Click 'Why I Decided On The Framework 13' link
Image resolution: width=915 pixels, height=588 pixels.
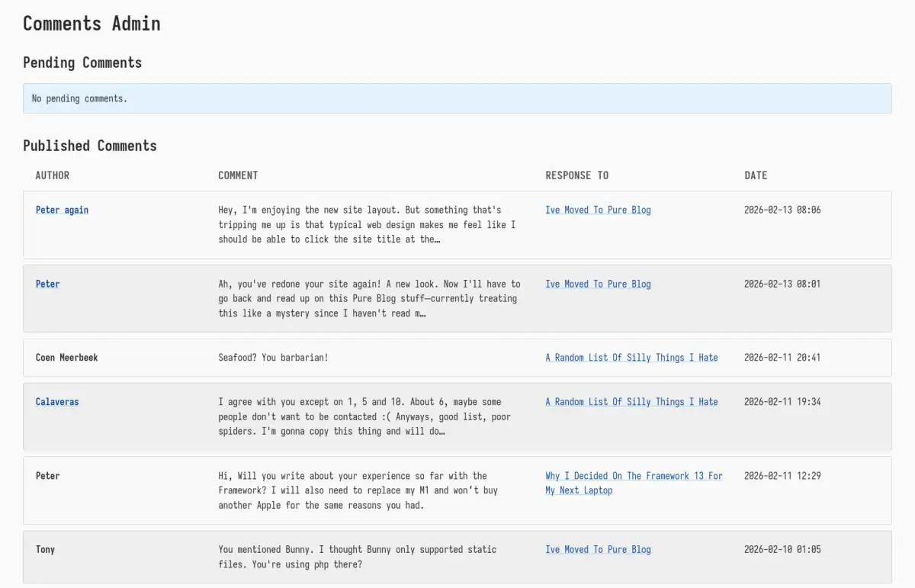pos(633,475)
